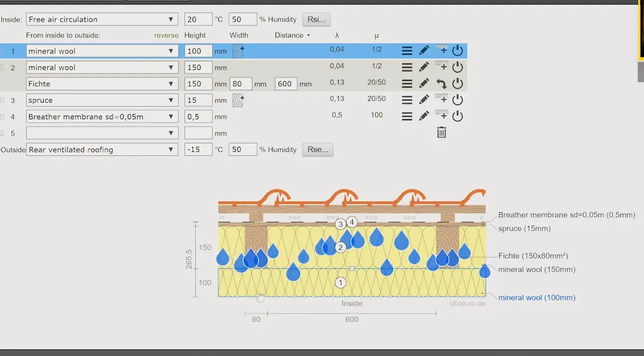Image resolution: width=644 pixels, height=356 pixels.
Task: Open the Fichte material dropdown
Action: point(102,84)
